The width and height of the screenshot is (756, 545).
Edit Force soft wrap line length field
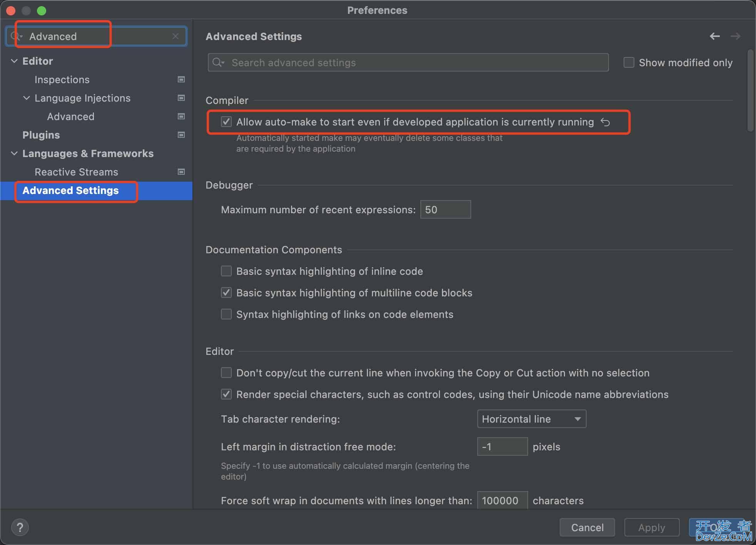click(x=502, y=500)
